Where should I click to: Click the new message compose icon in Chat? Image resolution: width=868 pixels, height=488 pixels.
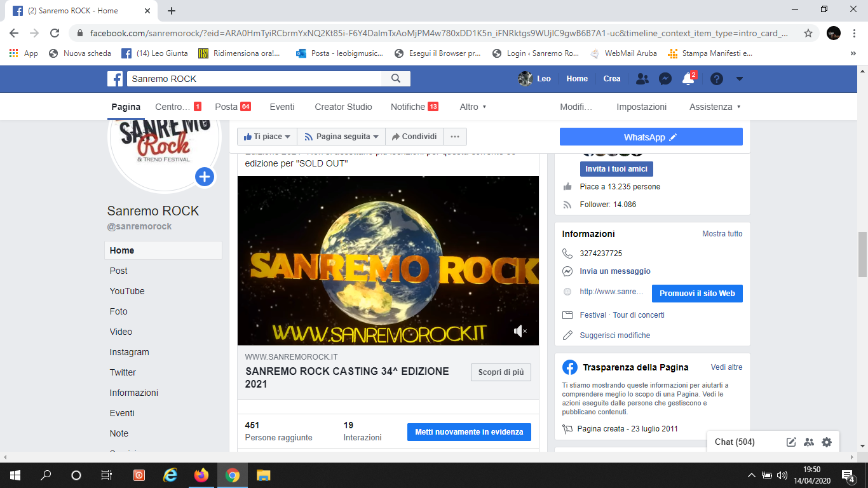tap(791, 442)
